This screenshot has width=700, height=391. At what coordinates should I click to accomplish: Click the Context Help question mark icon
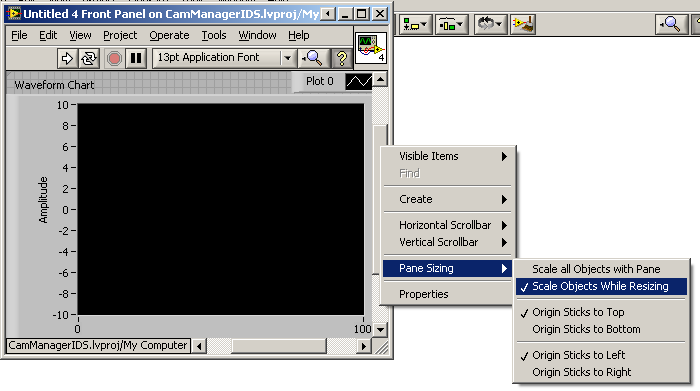point(342,58)
